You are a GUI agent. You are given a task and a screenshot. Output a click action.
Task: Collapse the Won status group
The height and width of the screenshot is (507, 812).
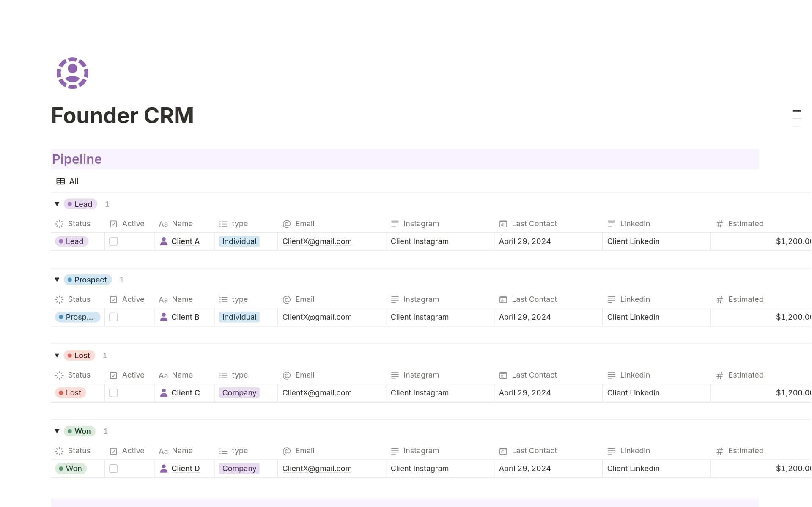point(57,431)
